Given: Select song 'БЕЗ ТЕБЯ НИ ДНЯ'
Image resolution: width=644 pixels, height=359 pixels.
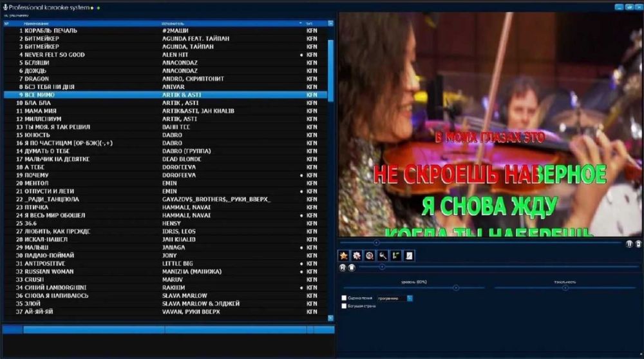Looking at the screenshot, I should pyautogui.click(x=50, y=87).
